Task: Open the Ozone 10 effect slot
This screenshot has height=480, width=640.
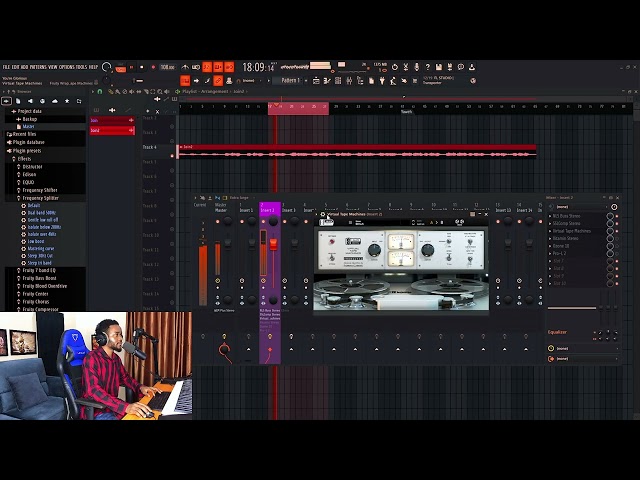Action: 560,246
